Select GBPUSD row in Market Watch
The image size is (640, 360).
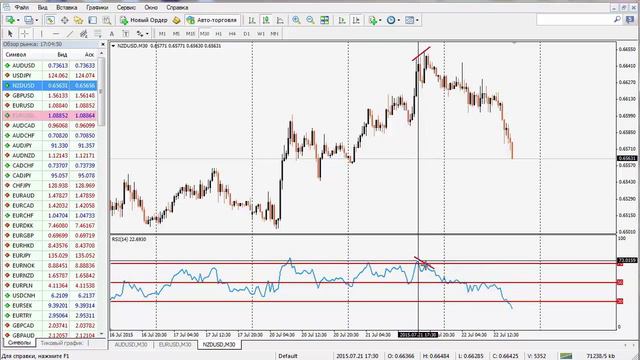pyautogui.click(x=50, y=96)
